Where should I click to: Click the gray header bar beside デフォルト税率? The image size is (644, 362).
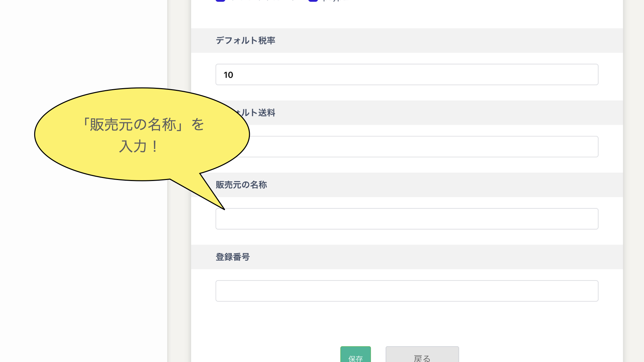coord(436,41)
